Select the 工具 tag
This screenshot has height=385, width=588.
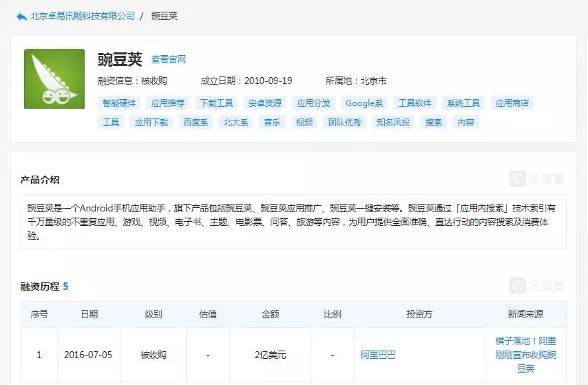tap(111, 123)
